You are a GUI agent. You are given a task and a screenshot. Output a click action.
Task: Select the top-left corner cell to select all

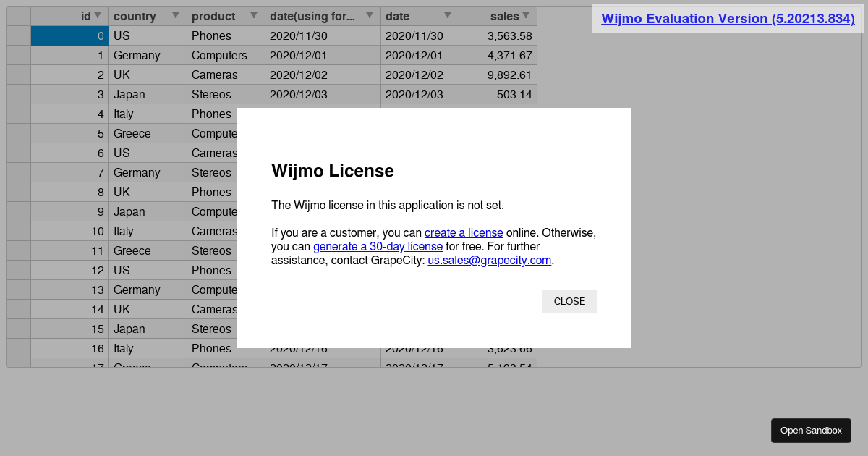pos(17,16)
